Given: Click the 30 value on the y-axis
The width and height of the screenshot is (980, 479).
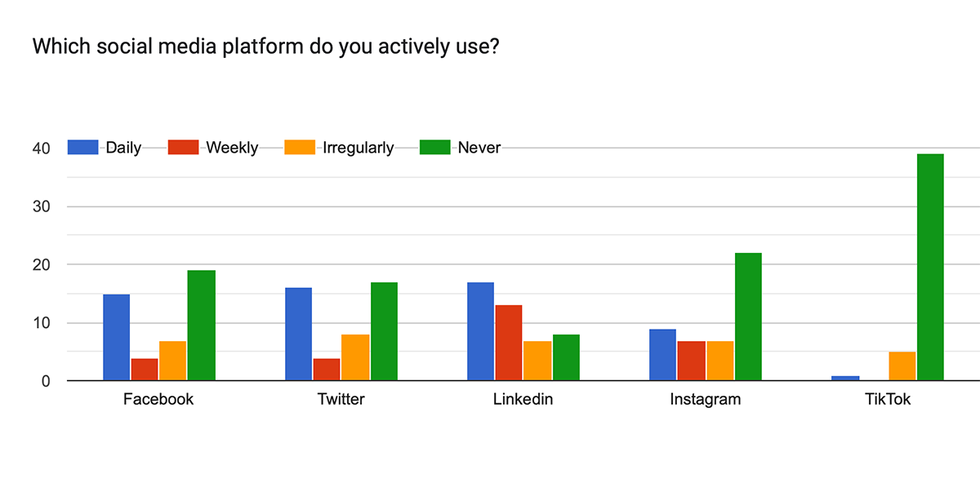Looking at the screenshot, I should (41, 207).
